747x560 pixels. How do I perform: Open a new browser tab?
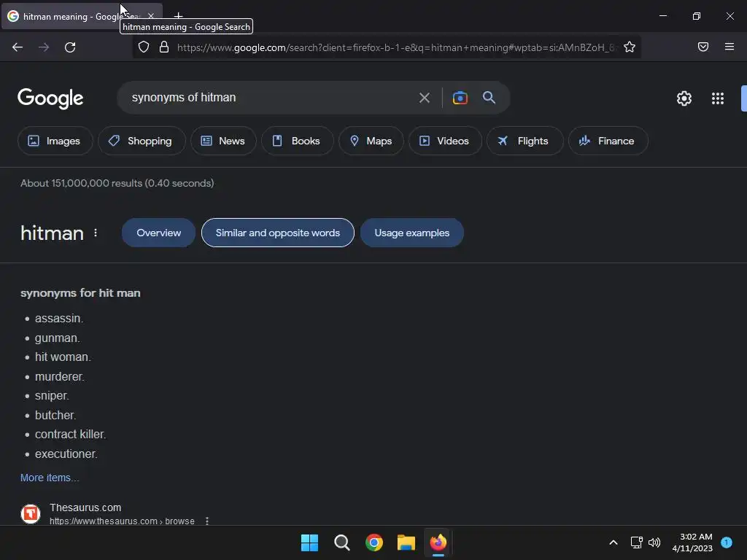[178, 16]
